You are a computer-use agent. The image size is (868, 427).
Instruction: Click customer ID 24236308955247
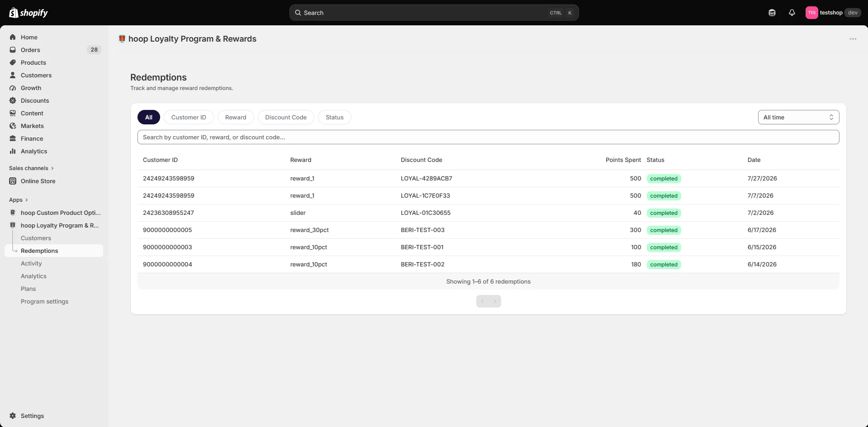(168, 213)
